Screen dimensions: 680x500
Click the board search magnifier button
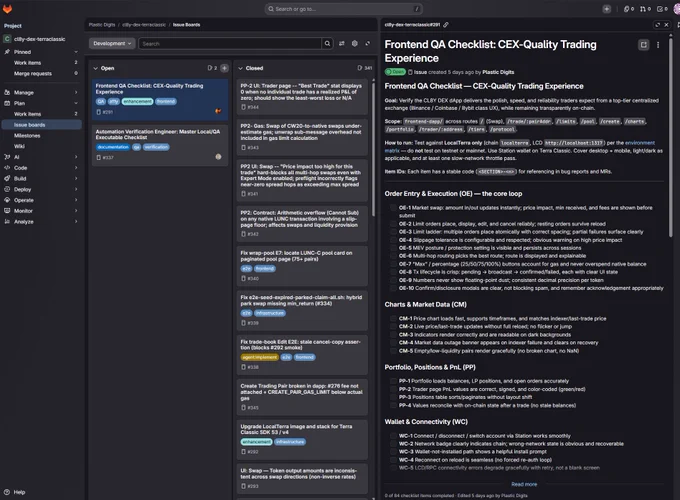click(327, 43)
